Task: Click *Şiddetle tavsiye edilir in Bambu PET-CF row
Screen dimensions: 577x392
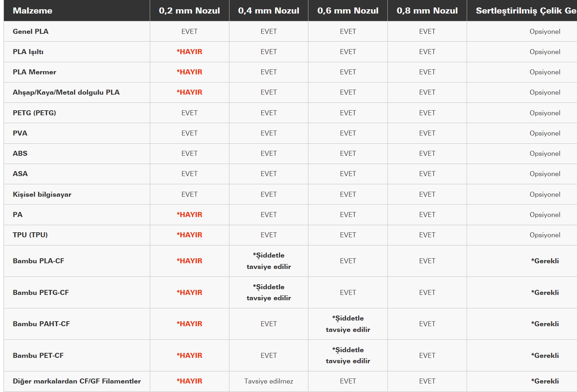Action: pos(348,355)
